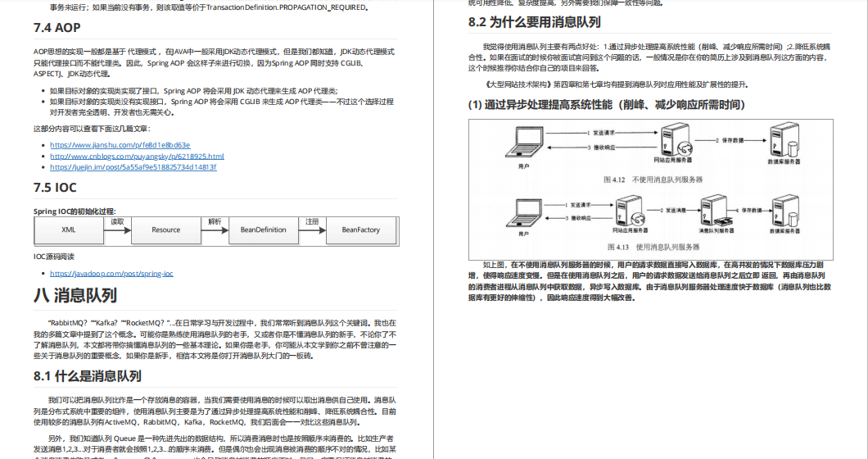Click the IOC源码阅读 text
The width and height of the screenshot is (868, 459).
click(54, 257)
